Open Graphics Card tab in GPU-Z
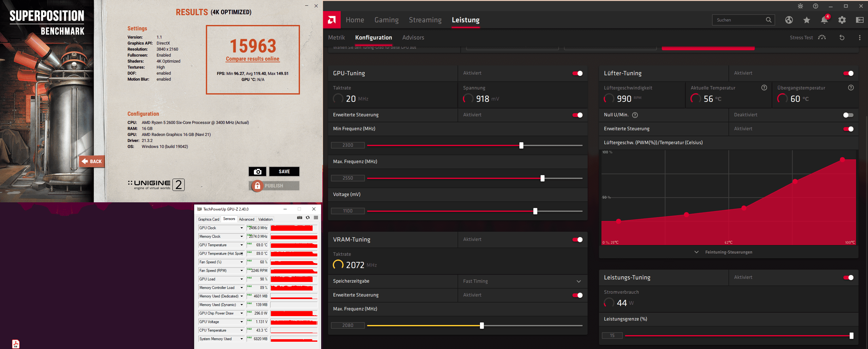This screenshot has width=868, height=349. coord(209,219)
